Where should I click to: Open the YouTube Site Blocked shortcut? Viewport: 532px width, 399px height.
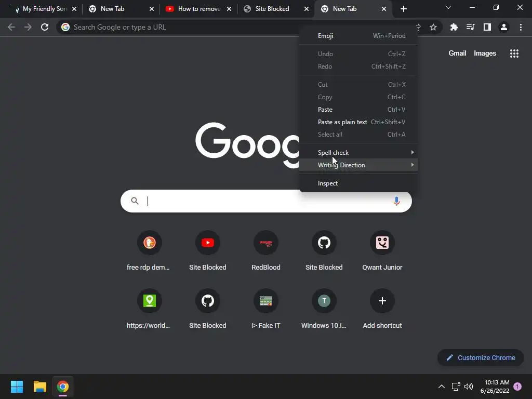tap(208, 251)
